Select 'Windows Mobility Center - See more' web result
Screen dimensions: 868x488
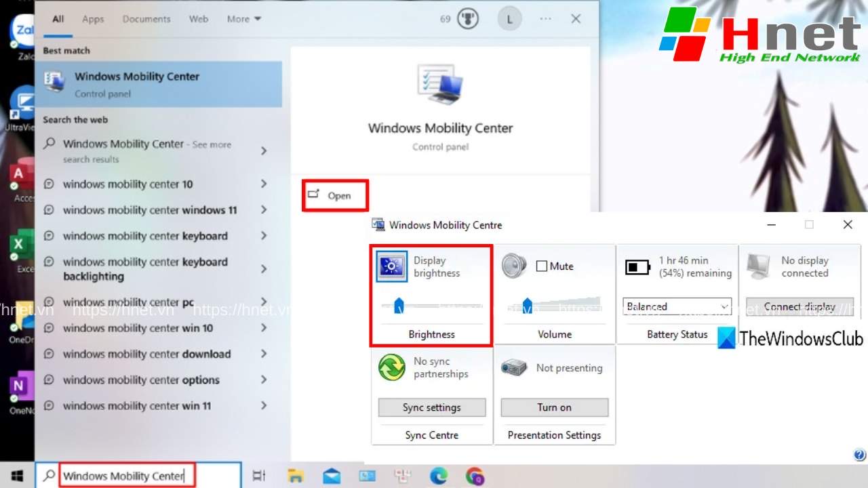click(x=158, y=150)
